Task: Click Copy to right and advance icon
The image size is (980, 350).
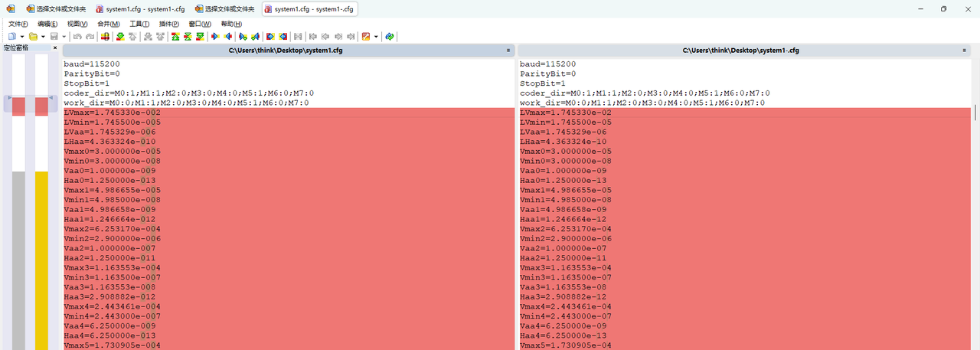Action: pos(243,36)
